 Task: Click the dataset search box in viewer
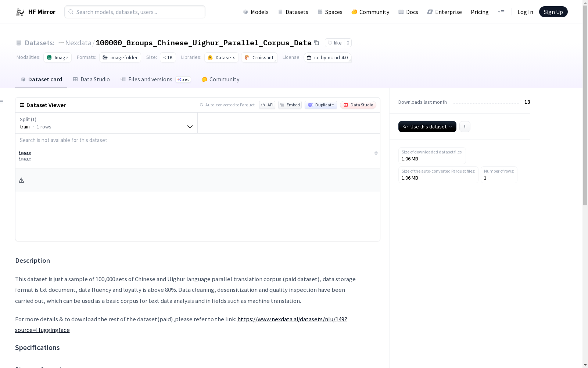pyautogui.click(x=198, y=140)
